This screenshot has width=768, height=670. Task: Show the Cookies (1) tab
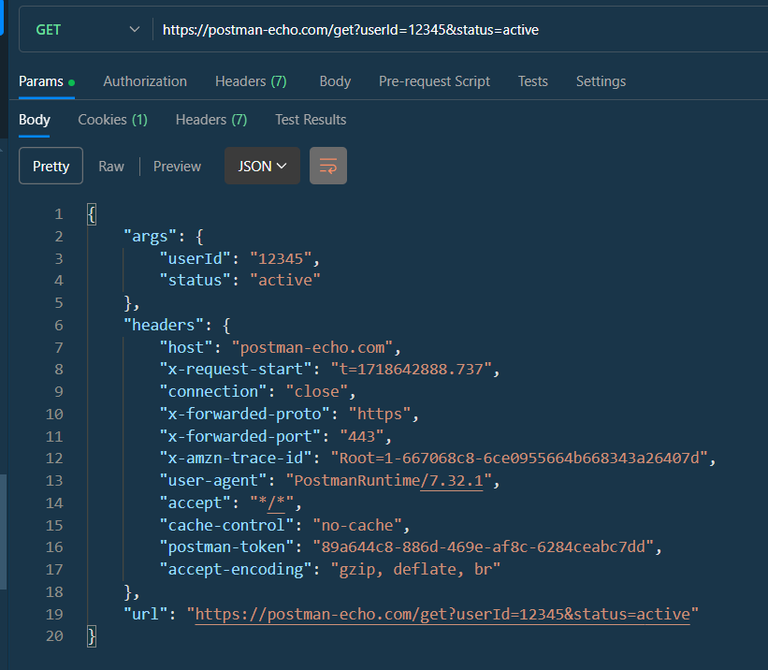pos(113,119)
